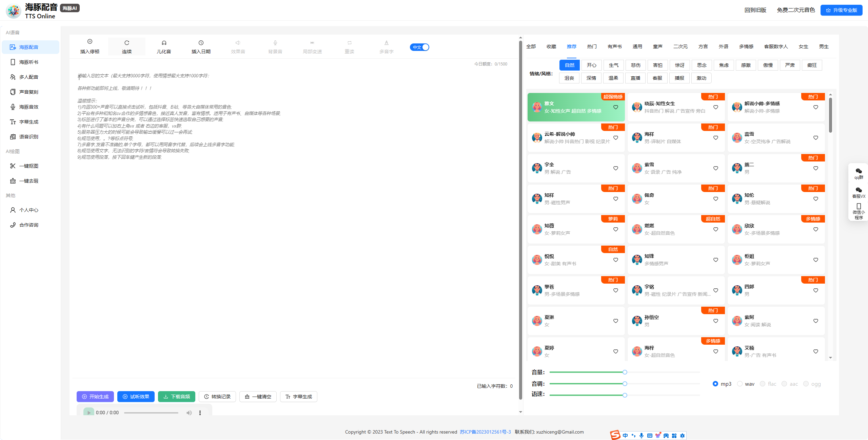The height and width of the screenshot is (440, 868).
Task: Click the 儿化音 headphone icon
Action: click(164, 43)
